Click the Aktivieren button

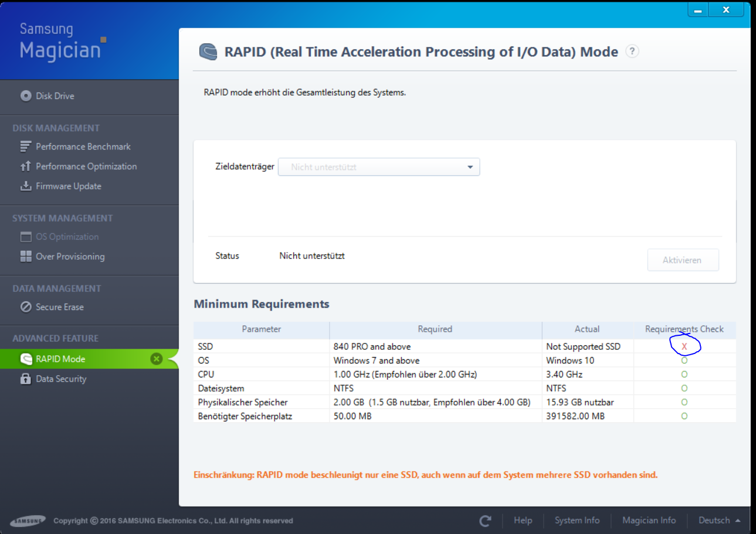point(683,260)
